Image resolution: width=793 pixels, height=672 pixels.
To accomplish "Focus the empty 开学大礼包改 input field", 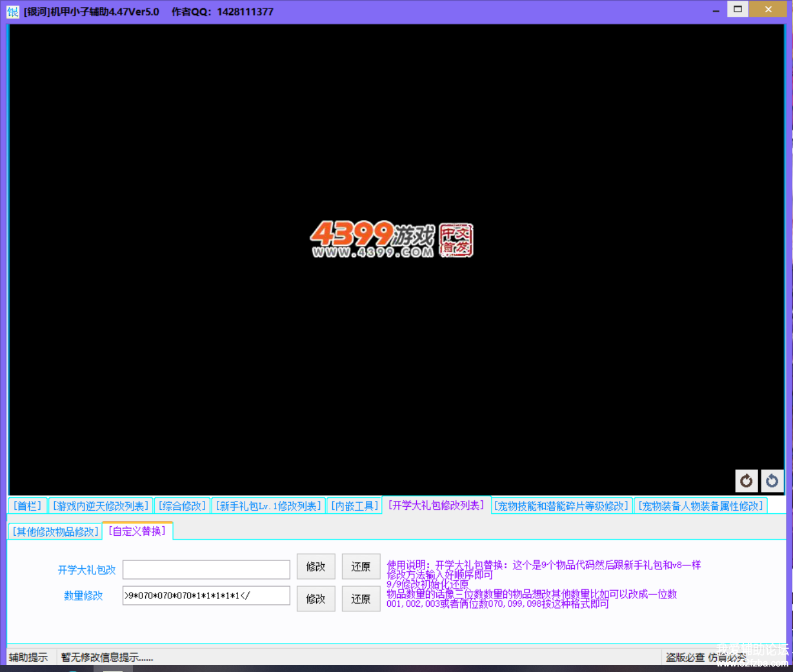I will (206, 569).
